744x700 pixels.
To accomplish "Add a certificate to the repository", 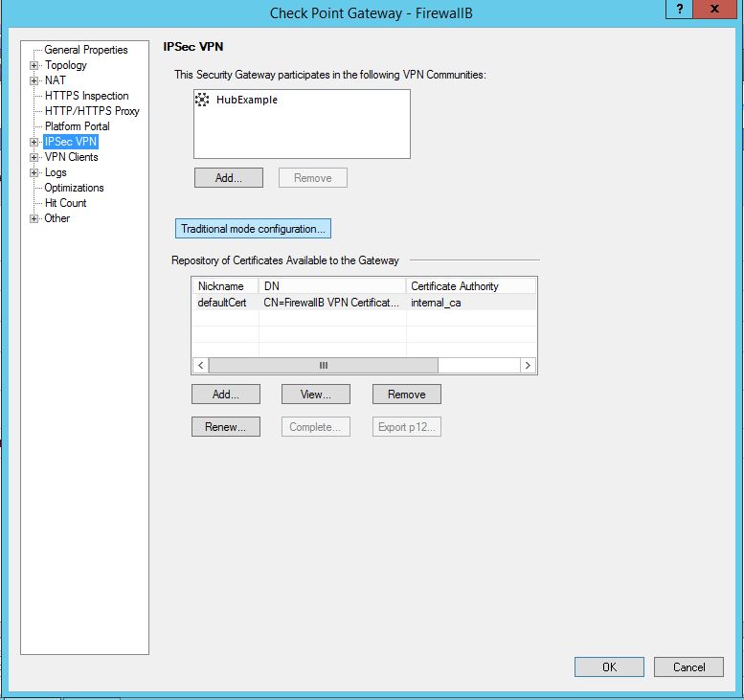I will (x=226, y=395).
